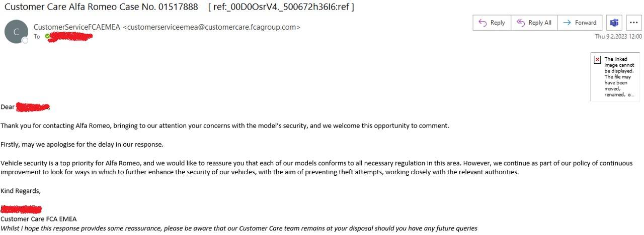Click the presence status dot on the avatar

pyautogui.click(x=25, y=40)
